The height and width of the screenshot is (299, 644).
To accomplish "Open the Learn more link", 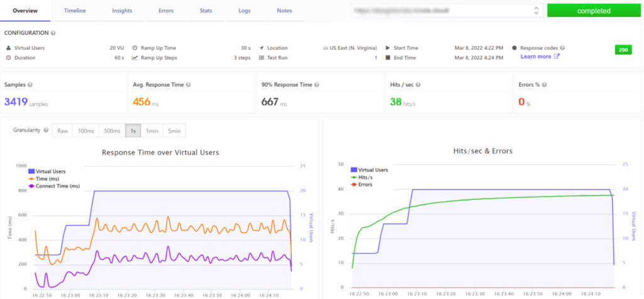I will click(536, 57).
